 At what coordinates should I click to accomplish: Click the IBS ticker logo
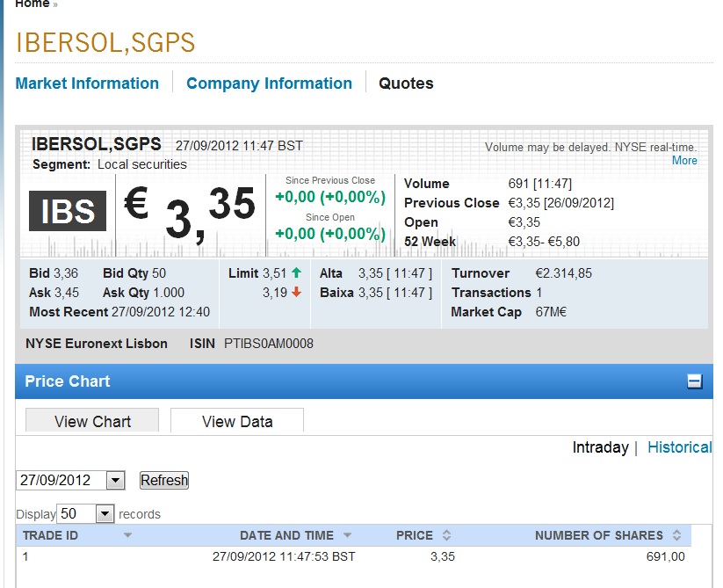68,211
